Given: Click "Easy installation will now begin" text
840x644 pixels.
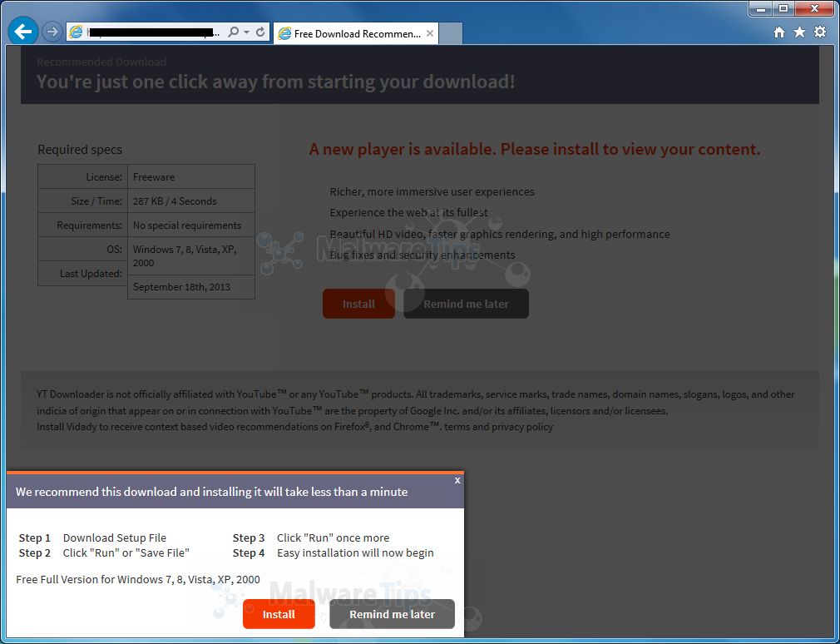Looking at the screenshot, I should tap(355, 553).
